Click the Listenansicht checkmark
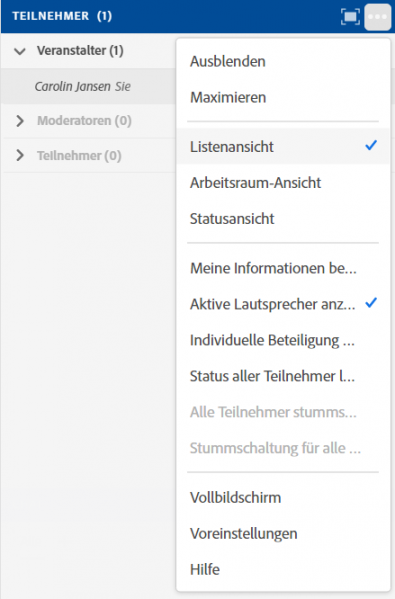Screen dimensions: 395x599 click(371, 145)
